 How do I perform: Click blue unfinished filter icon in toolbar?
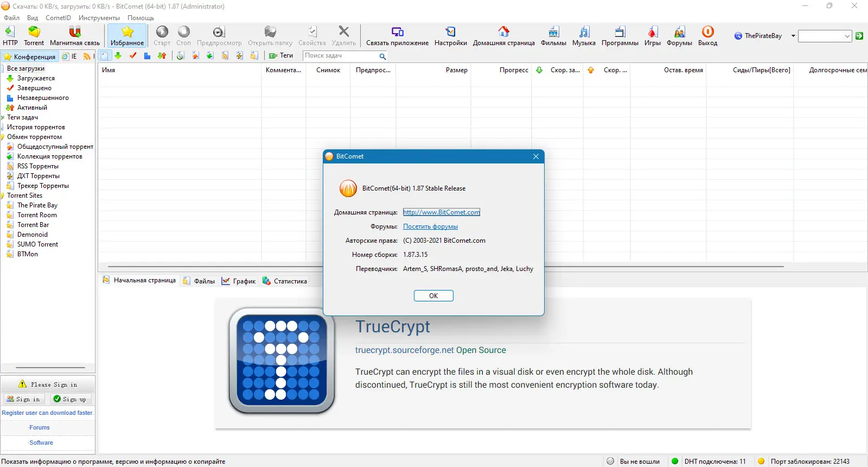click(147, 55)
